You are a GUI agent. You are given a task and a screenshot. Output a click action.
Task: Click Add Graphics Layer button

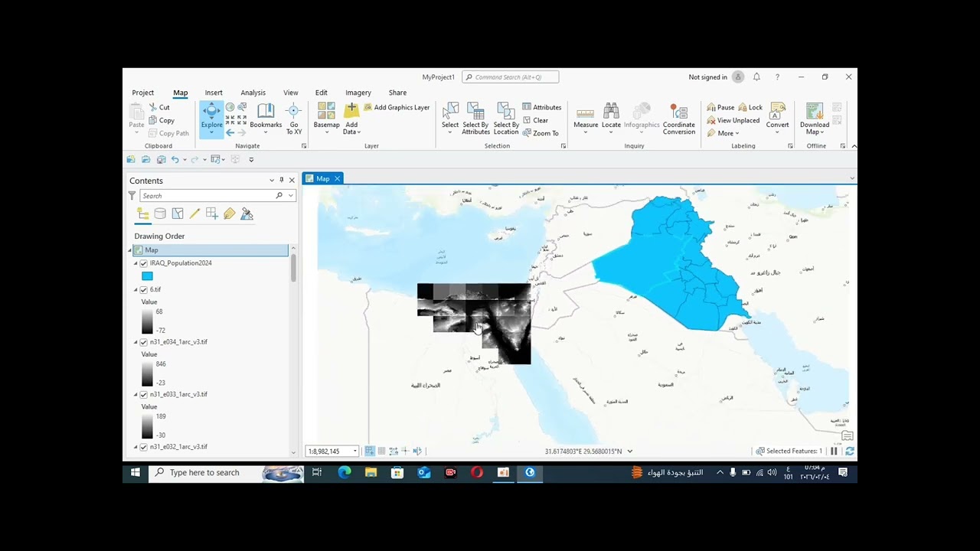pyautogui.click(x=397, y=108)
